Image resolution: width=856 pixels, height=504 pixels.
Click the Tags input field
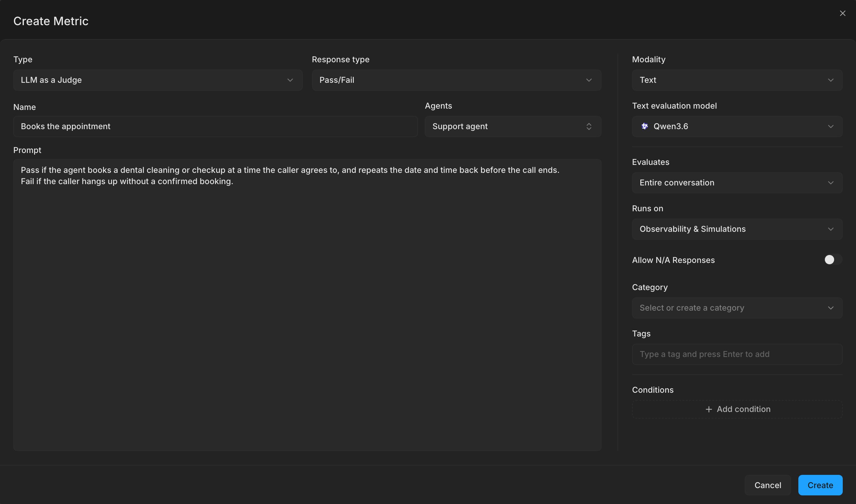pyautogui.click(x=737, y=354)
